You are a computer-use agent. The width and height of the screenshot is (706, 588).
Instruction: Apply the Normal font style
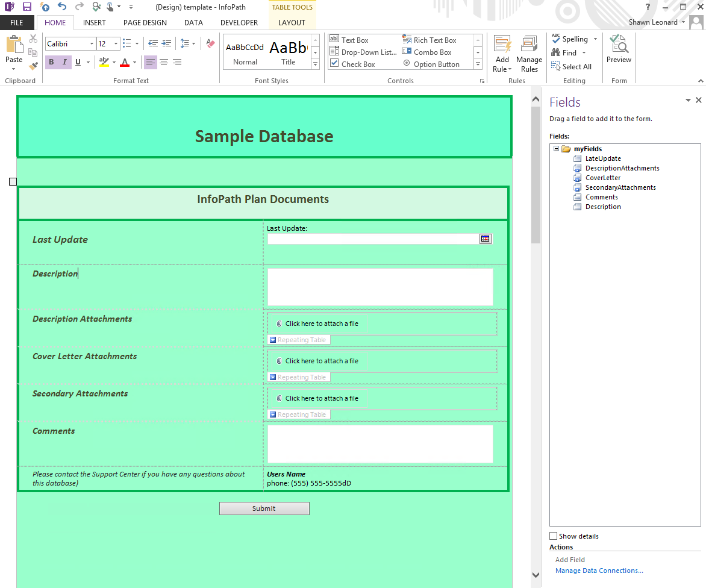[x=245, y=52]
